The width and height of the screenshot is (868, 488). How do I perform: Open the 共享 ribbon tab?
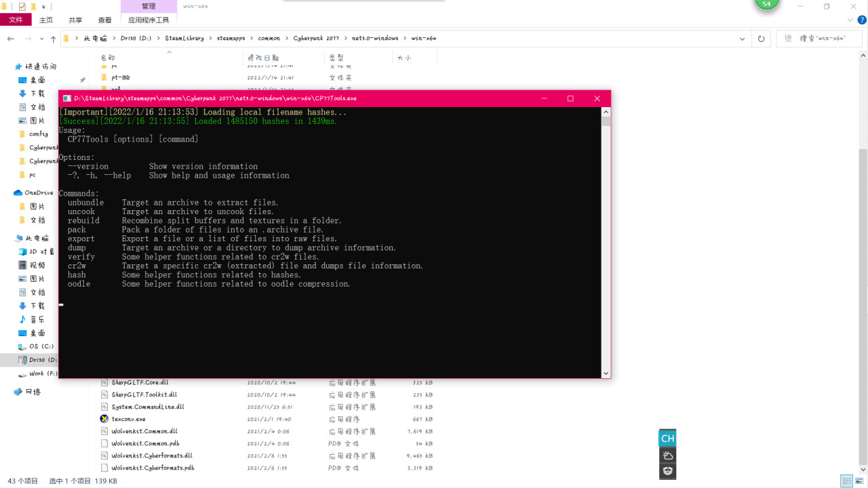[x=75, y=20]
